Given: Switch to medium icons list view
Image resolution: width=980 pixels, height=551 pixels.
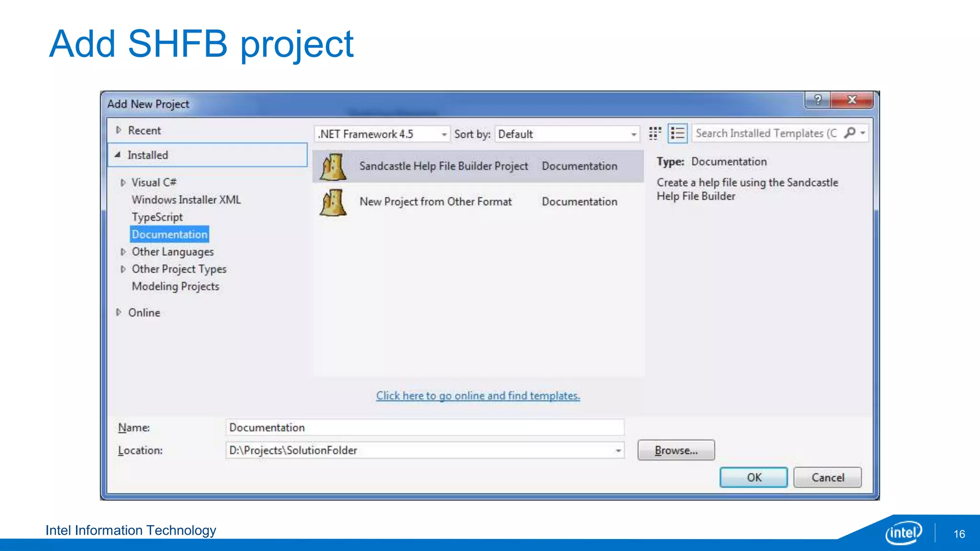Looking at the screenshot, I should tap(678, 133).
